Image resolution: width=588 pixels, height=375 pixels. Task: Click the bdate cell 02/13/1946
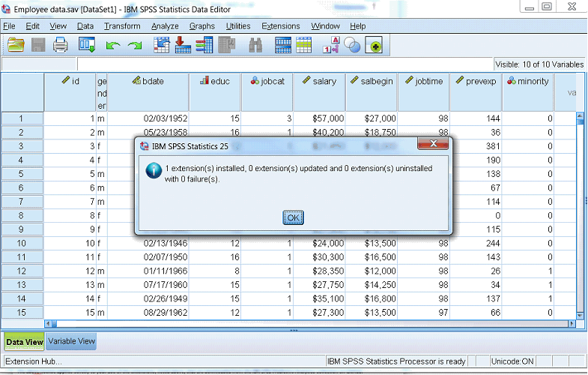(148, 243)
